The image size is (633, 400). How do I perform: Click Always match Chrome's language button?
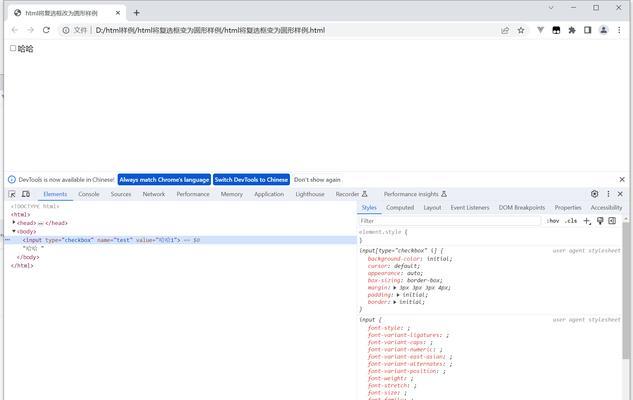coord(164,180)
